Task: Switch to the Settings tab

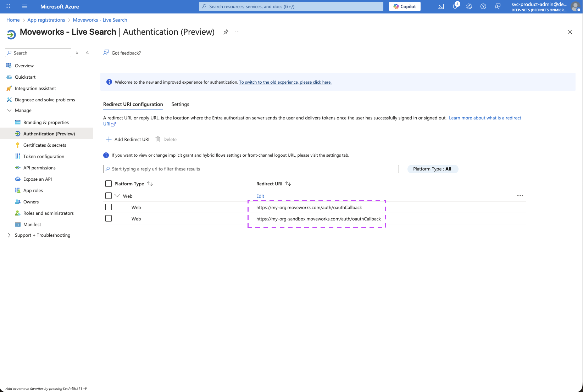Action: point(180,104)
